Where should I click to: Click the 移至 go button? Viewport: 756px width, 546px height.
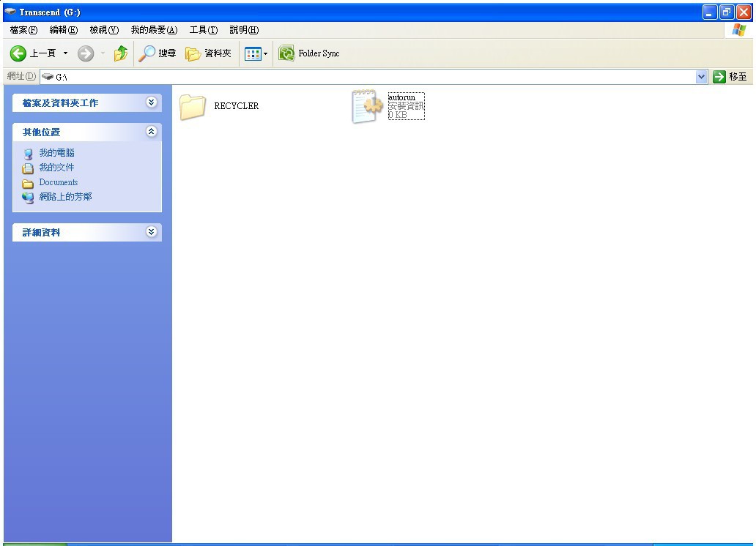[730, 77]
